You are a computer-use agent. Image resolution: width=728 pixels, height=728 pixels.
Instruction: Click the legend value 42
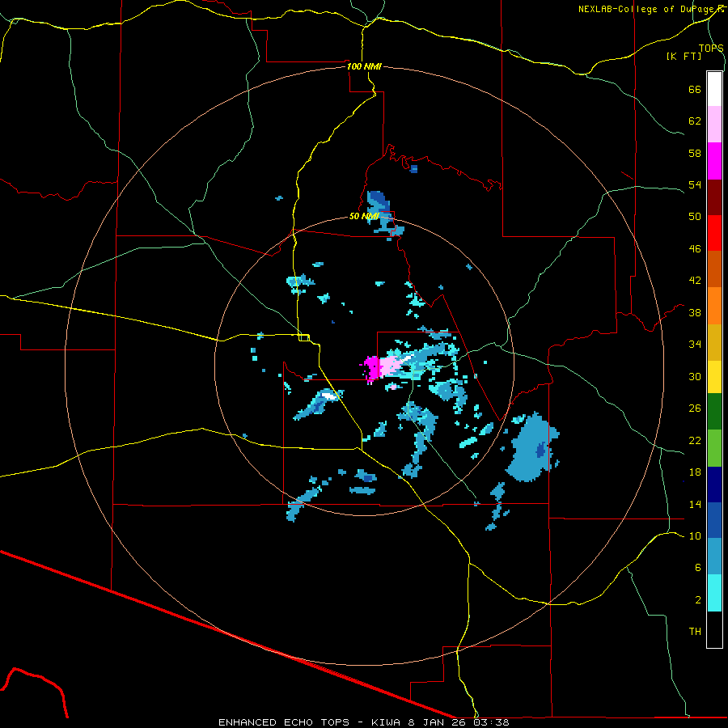[x=695, y=280]
